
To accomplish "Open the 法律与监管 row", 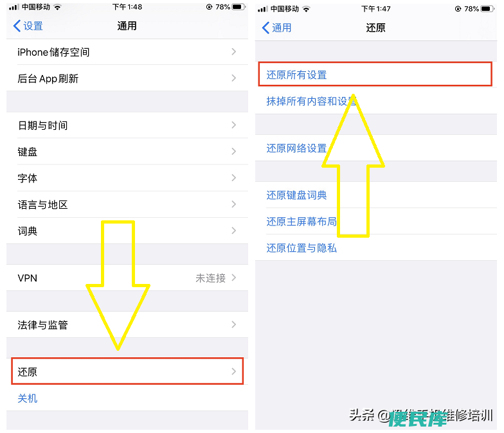I will coord(127,324).
